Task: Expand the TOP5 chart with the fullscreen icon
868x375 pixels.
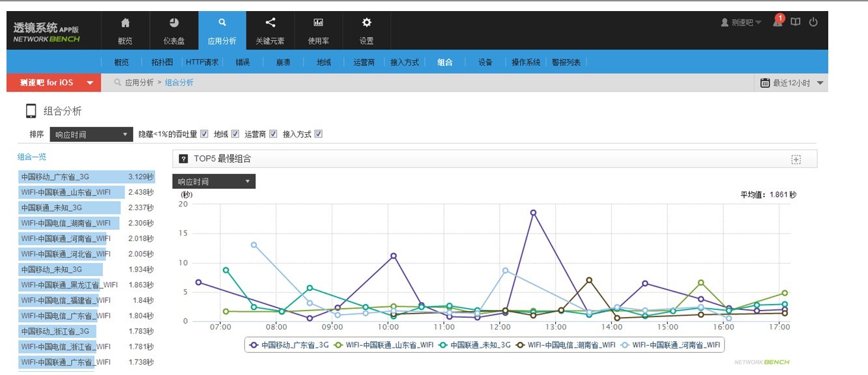Action: click(796, 160)
